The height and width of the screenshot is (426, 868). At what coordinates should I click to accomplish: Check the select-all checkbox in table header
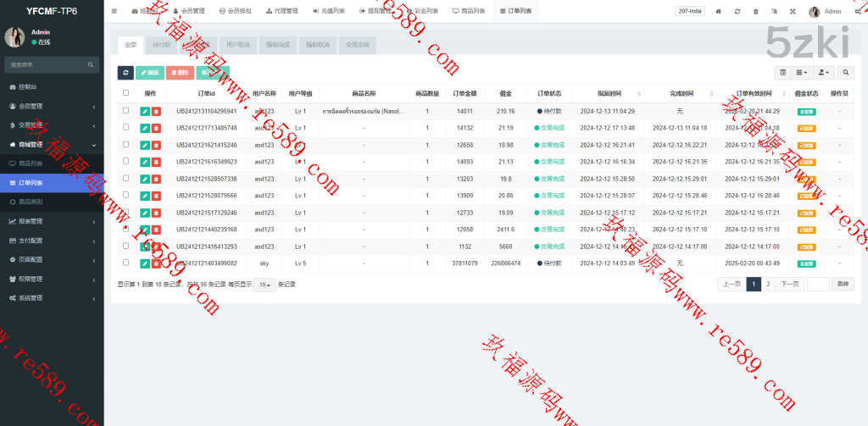126,93
